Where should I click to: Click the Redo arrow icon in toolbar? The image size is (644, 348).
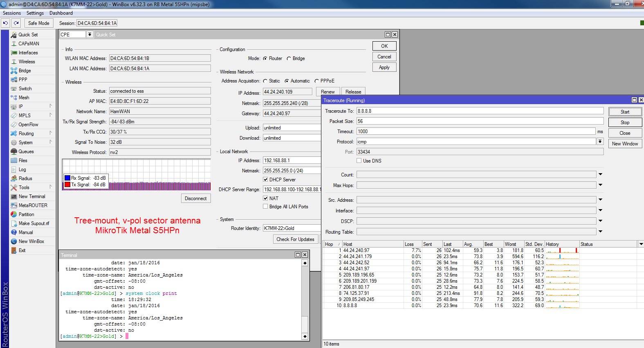tap(16, 23)
